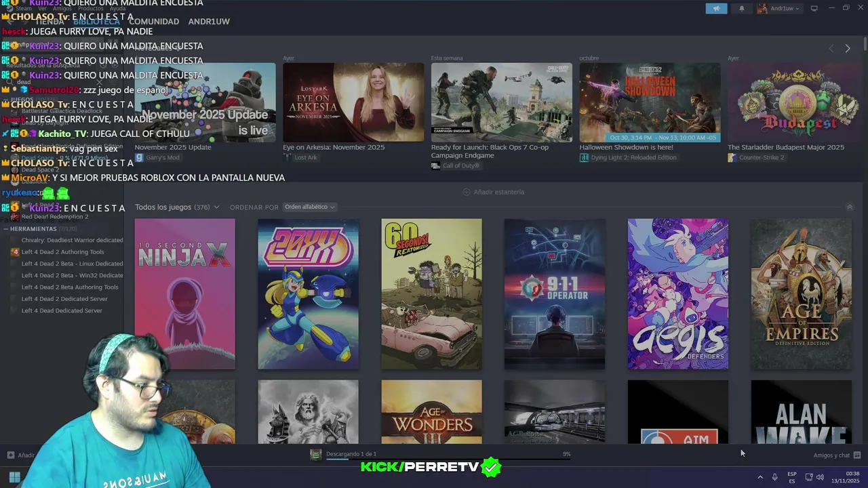Open November 2025 Update news title

(x=173, y=147)
